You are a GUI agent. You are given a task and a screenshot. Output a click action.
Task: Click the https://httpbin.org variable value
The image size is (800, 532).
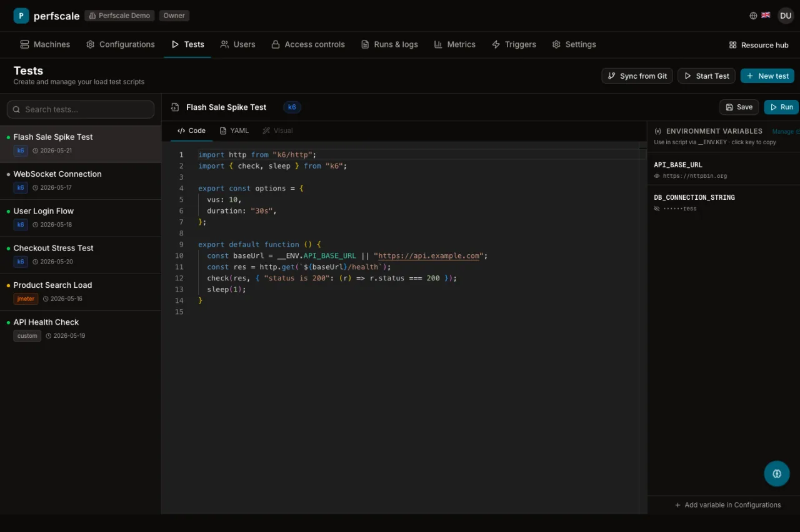[x=695, y=176]
